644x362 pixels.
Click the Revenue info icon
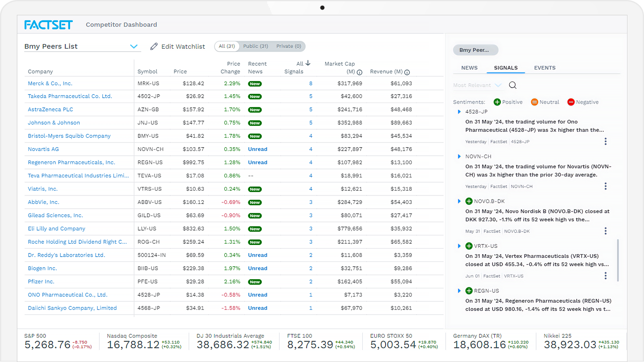407,72
